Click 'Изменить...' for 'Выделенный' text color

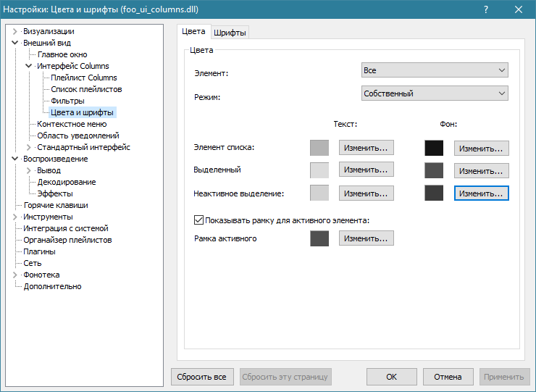[367, 170]
